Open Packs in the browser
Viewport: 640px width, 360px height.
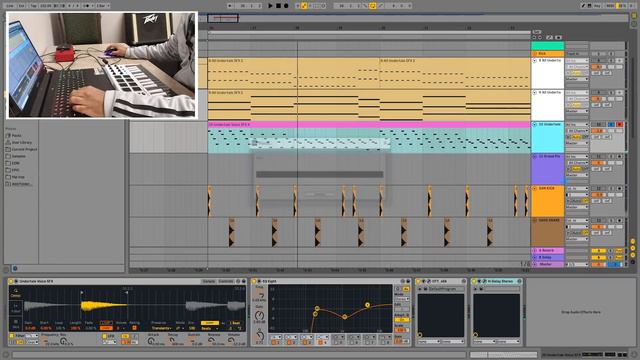(x=16, y=136)
